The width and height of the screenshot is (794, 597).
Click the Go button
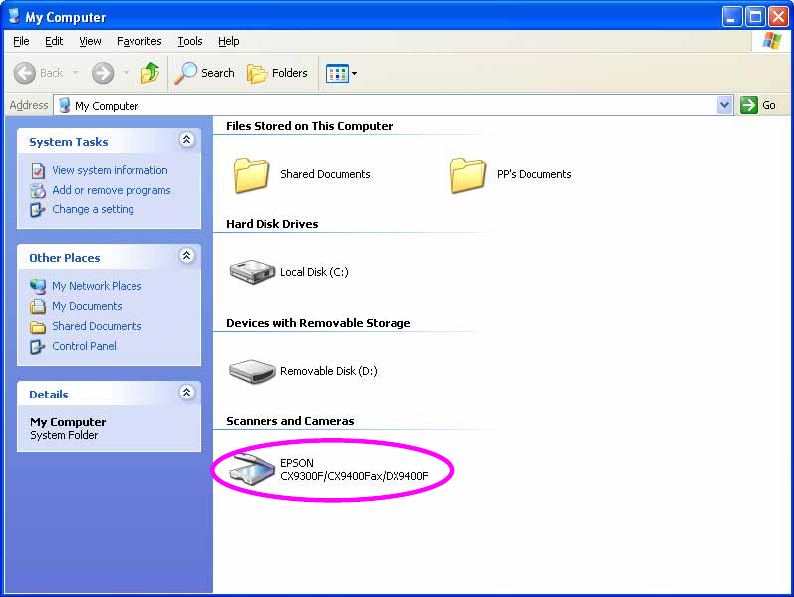758,105
